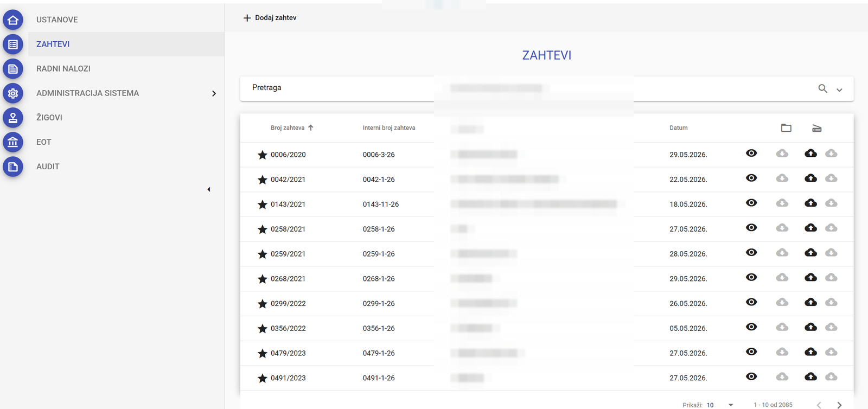Click the Administracija sistema gear icon

(x=13, y=93)
